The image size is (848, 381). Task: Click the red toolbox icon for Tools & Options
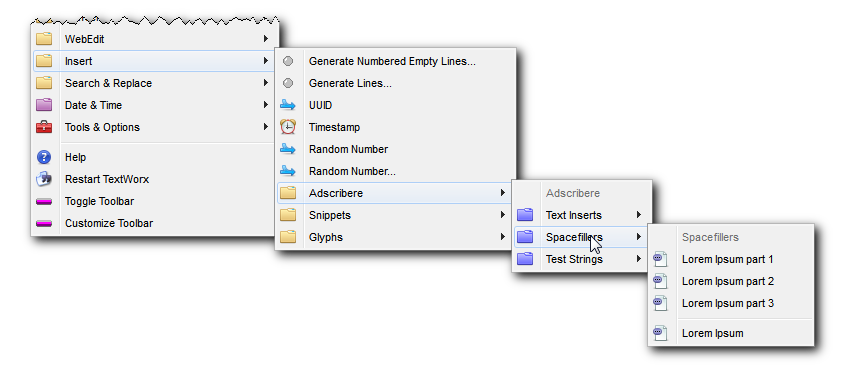[x=44, y=127]
